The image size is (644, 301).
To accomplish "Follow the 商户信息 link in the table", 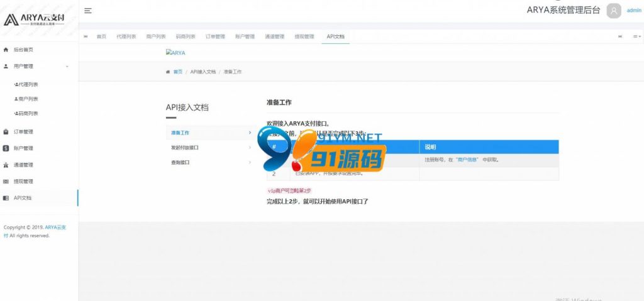I will 467,160.
